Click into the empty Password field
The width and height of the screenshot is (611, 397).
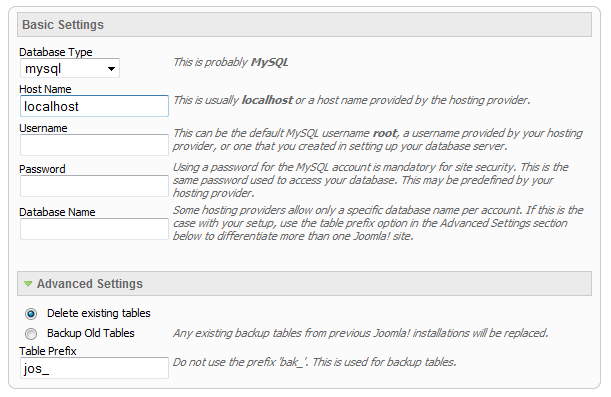[x=94, y=186]
